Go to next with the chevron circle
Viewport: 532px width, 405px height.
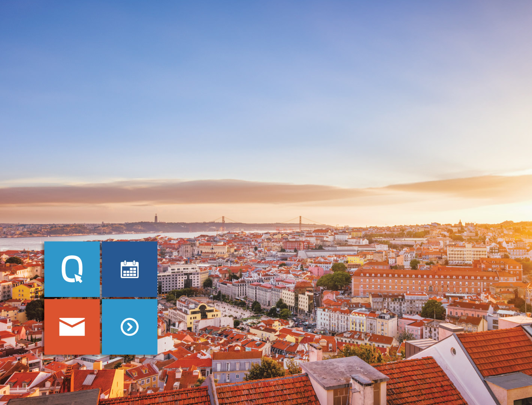click(130, 327)
